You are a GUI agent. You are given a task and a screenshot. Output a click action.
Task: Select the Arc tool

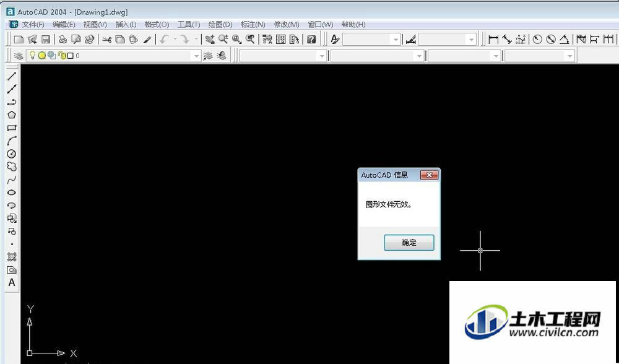[x=11, y=141]
